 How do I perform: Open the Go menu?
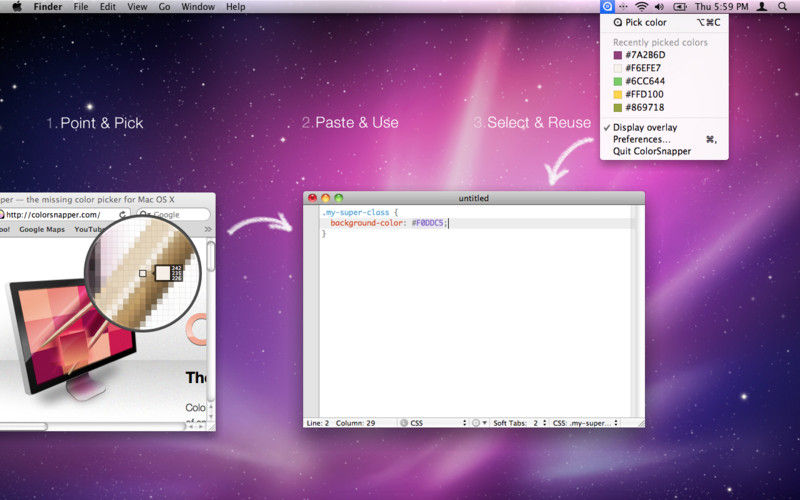click(x=164, y=7)
